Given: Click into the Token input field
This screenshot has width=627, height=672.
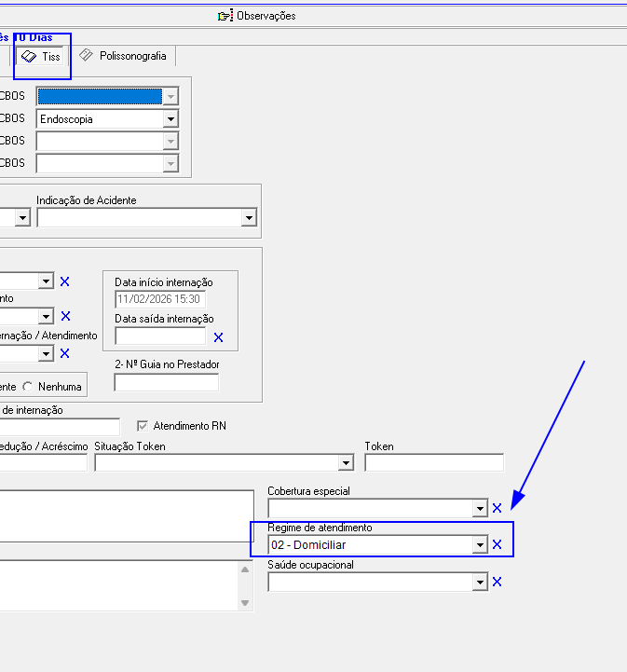Looking at the screenshot, I should (433, 463).
